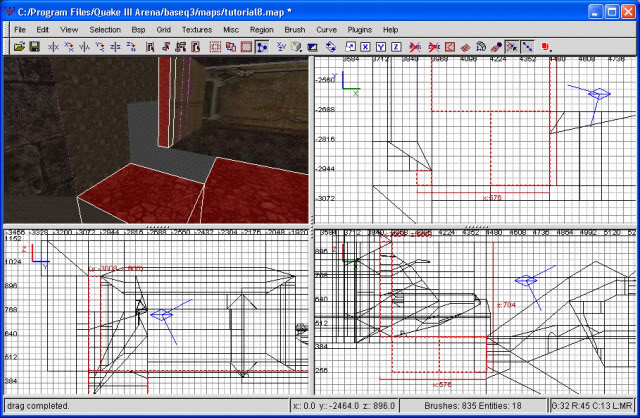640x418 pixels.
Task: Open the Region menu
Action: (262, 30)
